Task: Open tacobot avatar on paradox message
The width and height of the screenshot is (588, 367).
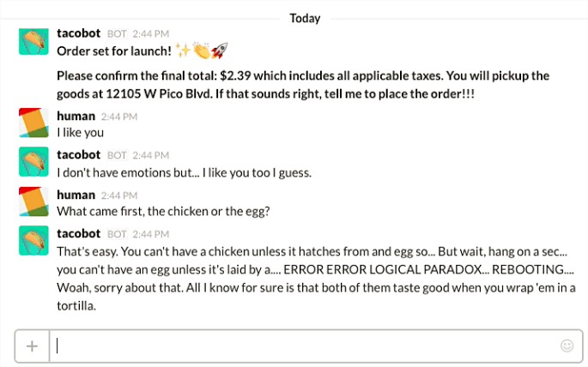Action: (33, 240)
